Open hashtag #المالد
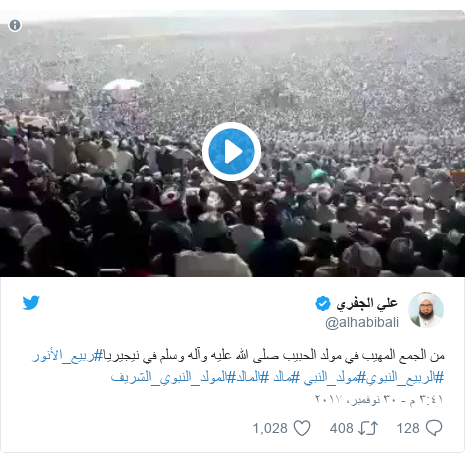Screen dimensions: 465x462 coord(247,377)
